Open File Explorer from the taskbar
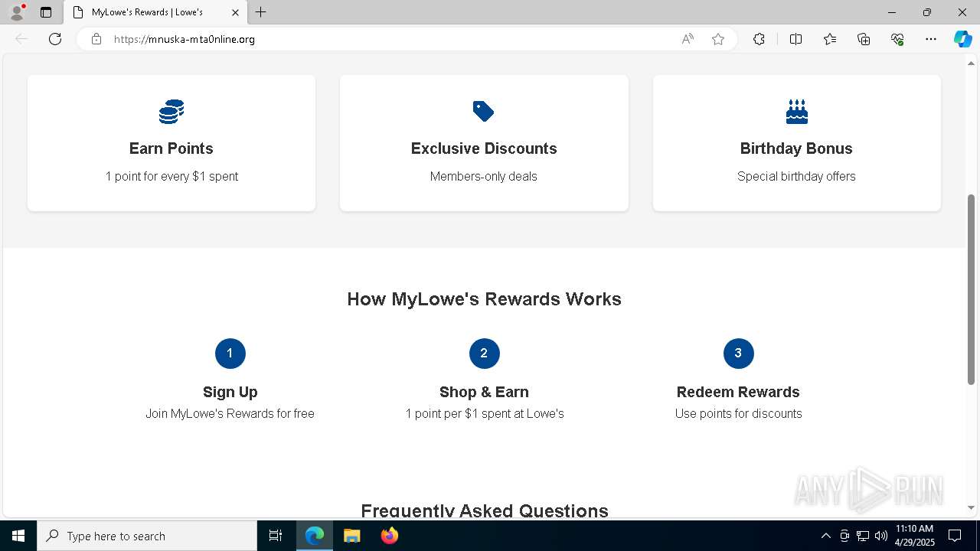980x551 pixels. coord(351,536)
